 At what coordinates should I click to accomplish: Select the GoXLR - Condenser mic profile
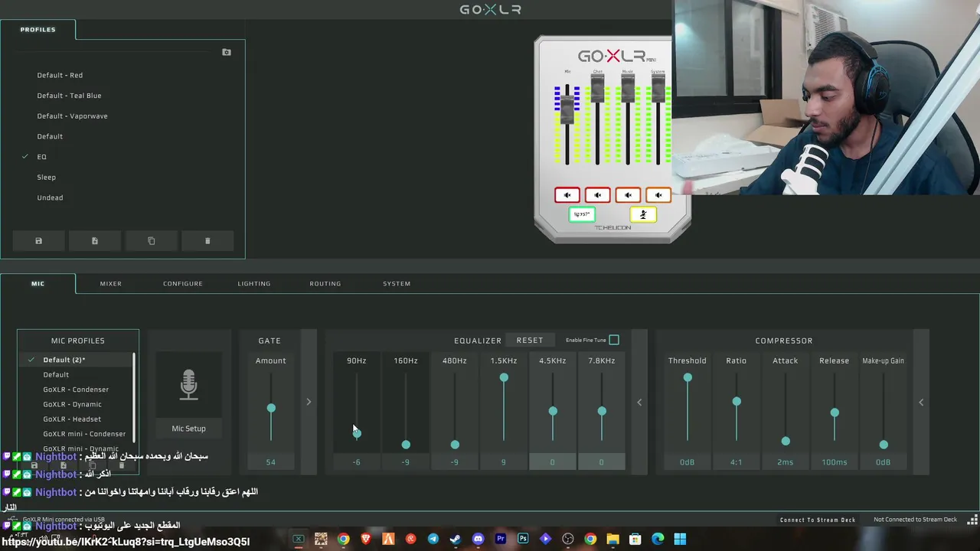pos(76,390)
